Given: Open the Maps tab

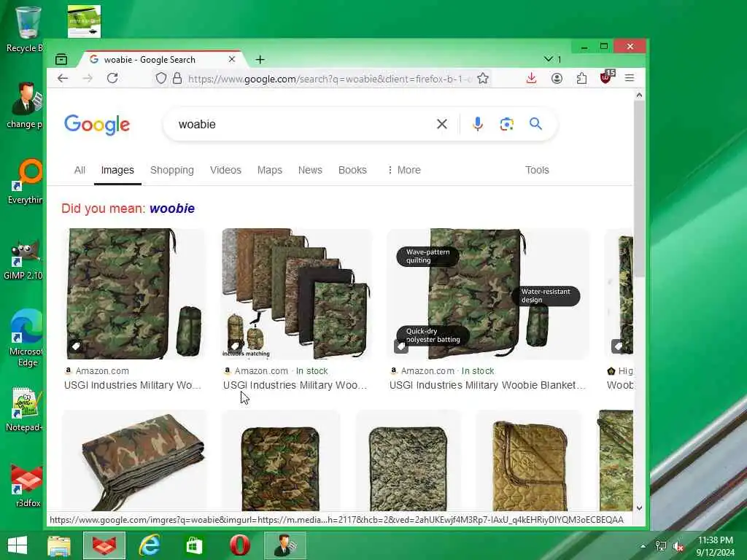Looking at the screenshot, I should 270,170.
